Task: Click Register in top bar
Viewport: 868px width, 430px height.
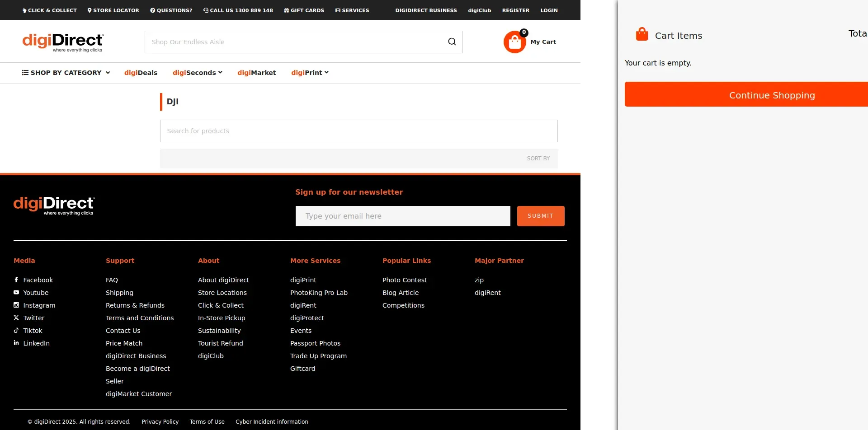Action: pyautogui.click(x=515, y=10)
